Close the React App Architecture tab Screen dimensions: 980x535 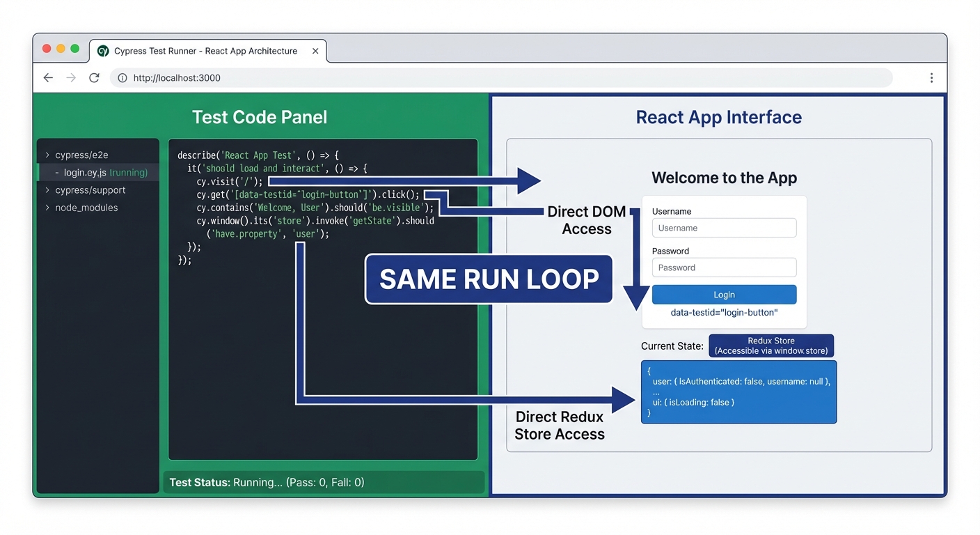315,51
